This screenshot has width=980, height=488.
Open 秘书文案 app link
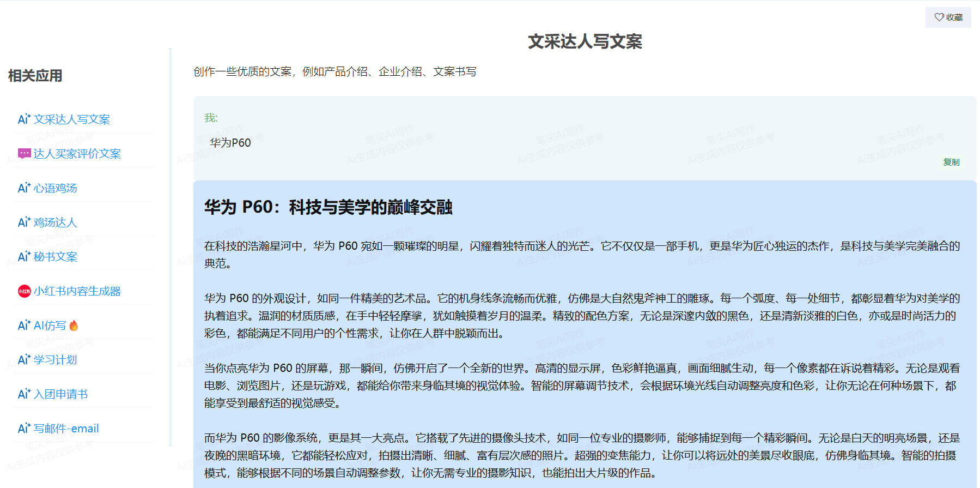pyautogui.click(x=55, y=257)
